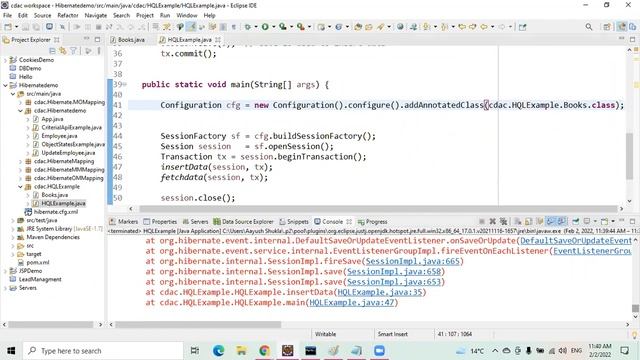
Task: Click the Project Explorer filter icon
Action: (73, 51)
